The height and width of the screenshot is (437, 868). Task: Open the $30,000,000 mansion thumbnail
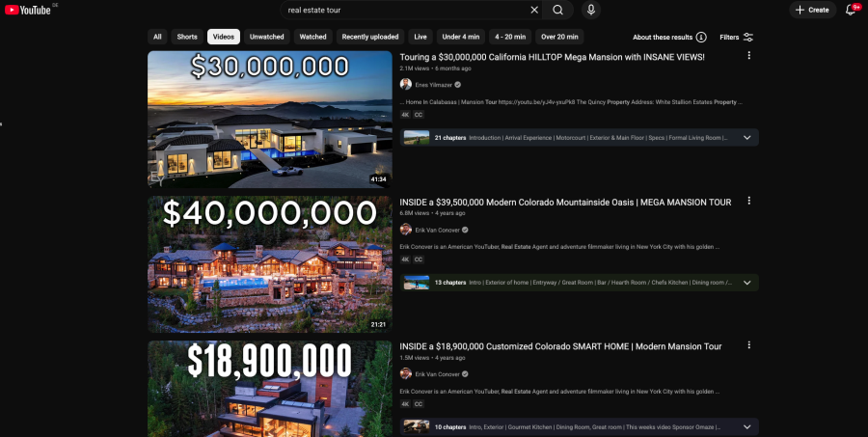pos(270,120)
